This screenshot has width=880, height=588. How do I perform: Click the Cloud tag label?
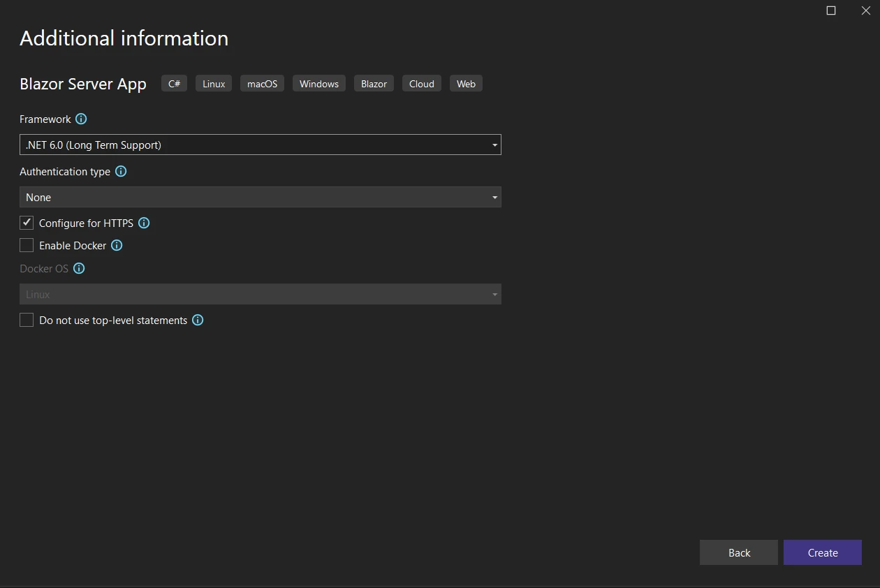[422, 84]
